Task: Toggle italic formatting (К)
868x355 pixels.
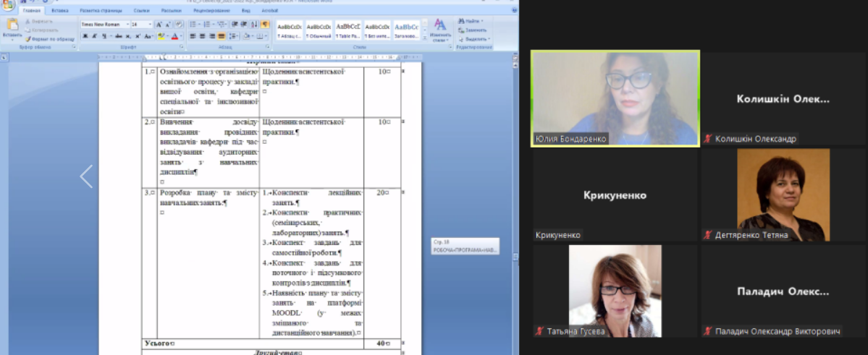Action: click(93, 36)
